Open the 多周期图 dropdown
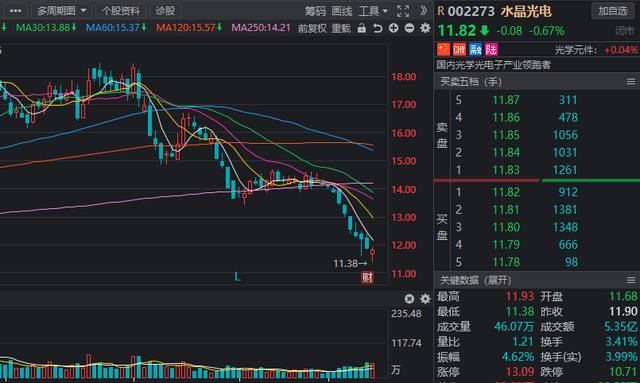The image size is (640, 383). click(61, 11)
